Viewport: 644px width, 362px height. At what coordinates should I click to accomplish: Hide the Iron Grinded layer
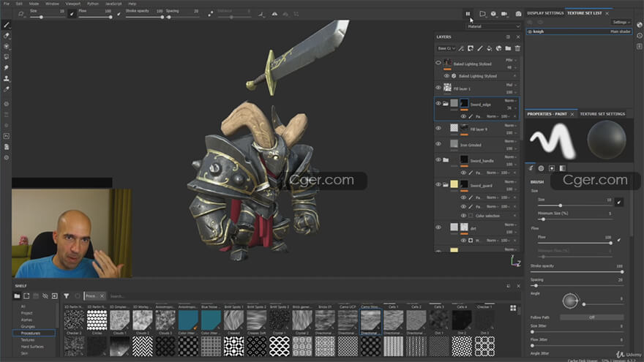coord(438,144)
